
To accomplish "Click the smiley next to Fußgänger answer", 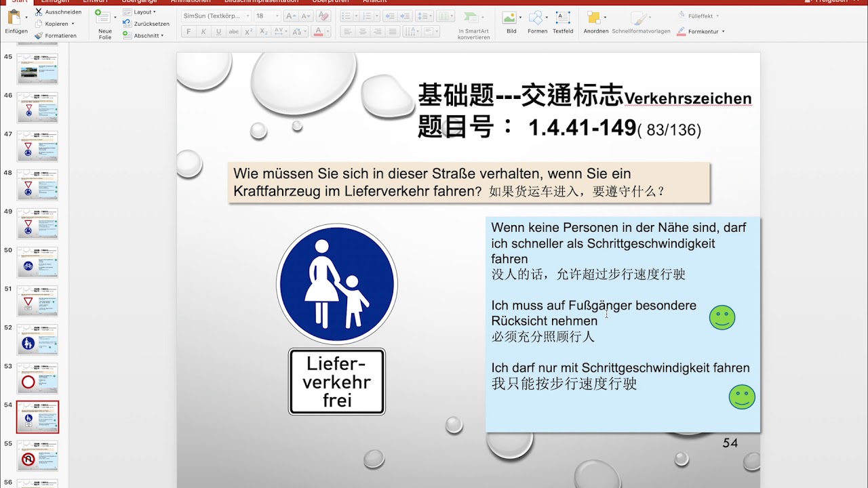I will tap(722, 317).
